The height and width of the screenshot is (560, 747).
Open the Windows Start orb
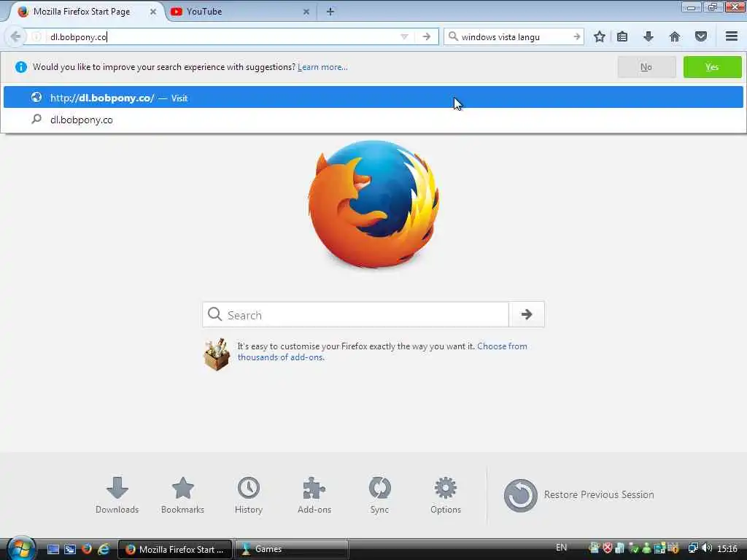point(21,548)
